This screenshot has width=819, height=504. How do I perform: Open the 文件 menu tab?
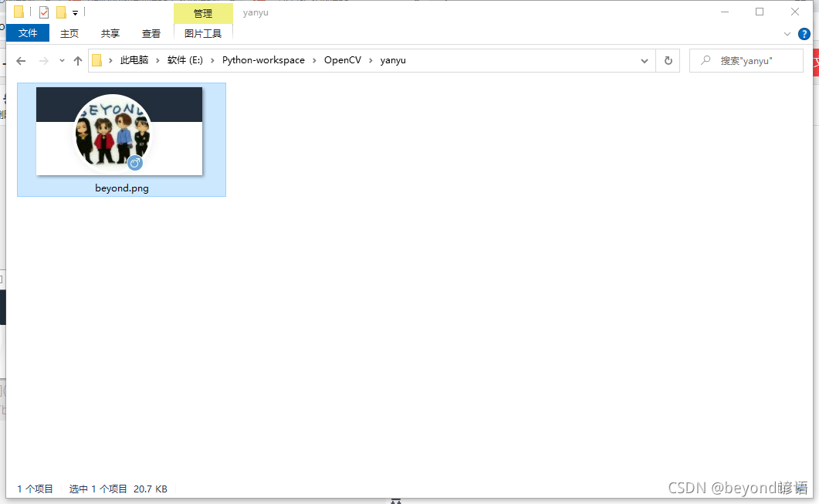[28, 33]
